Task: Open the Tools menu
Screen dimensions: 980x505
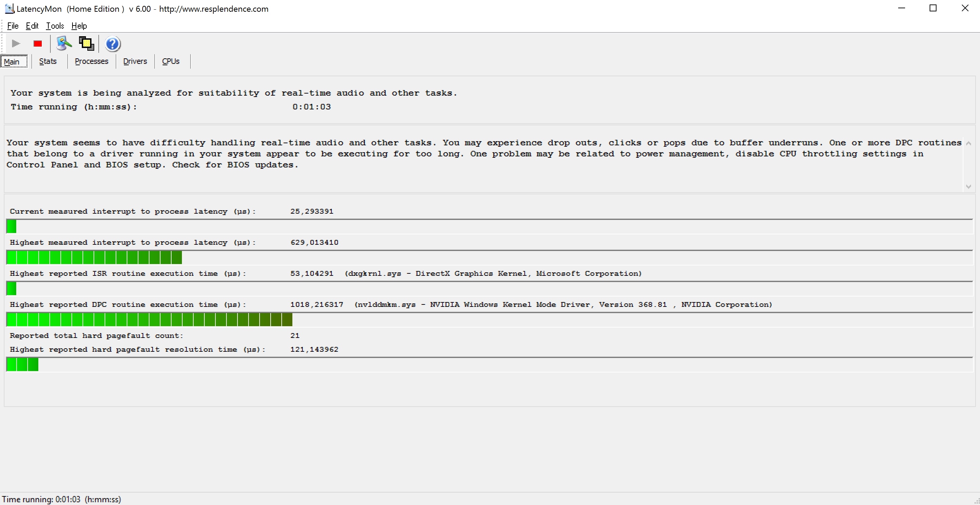Action: (55, 26)
